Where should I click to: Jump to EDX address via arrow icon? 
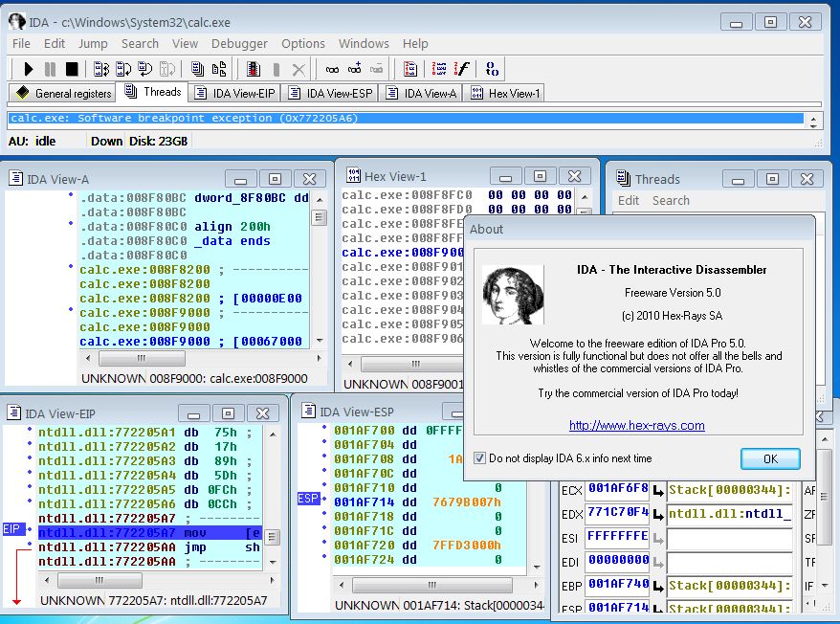click(658, 515)
